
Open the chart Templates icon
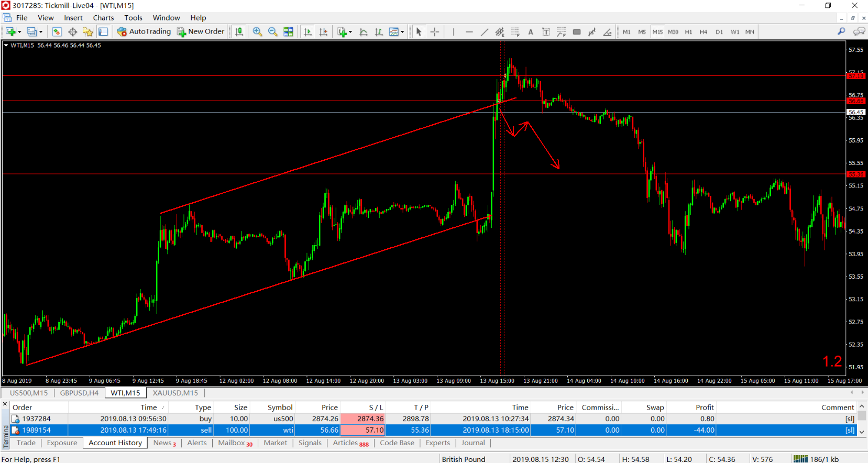point(394,31)
